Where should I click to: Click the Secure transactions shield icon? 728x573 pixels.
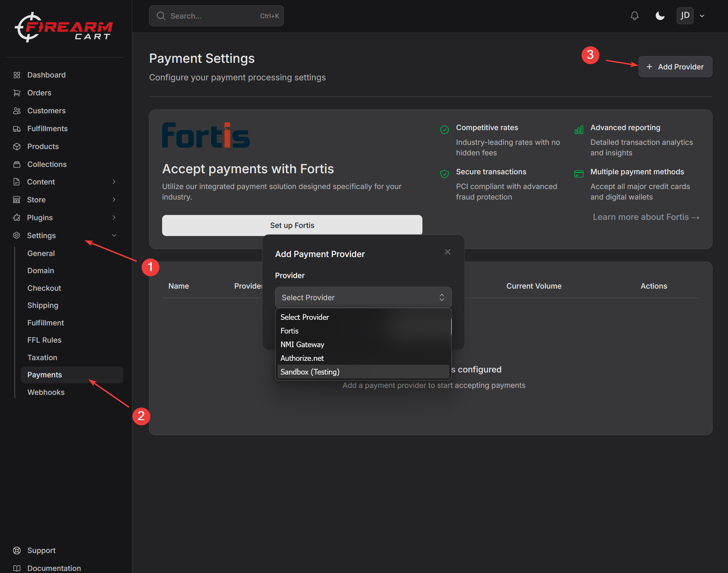point(444,174)
